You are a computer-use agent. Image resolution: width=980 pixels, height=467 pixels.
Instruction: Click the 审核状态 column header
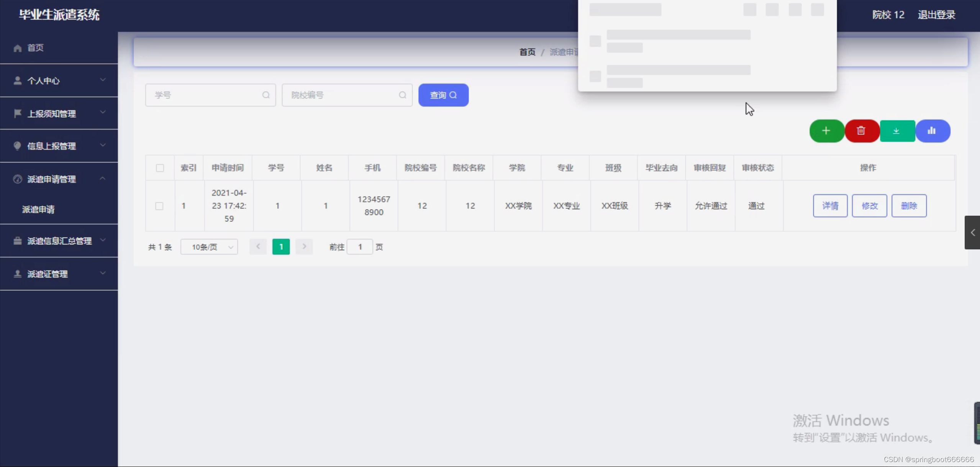758,168
